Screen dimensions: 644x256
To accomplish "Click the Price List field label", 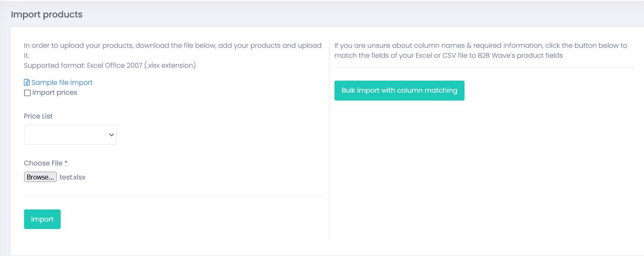I will pyautogui.click(x=38, y=116).
